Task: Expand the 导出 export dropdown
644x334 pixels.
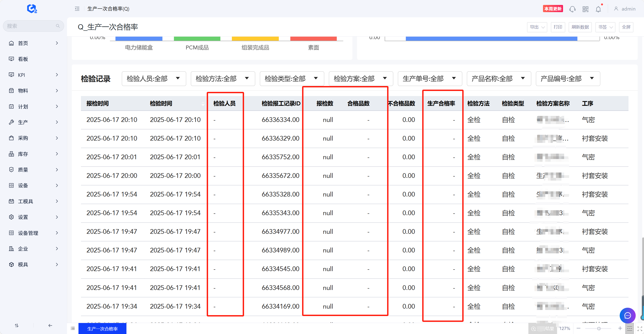Action: 537,27
